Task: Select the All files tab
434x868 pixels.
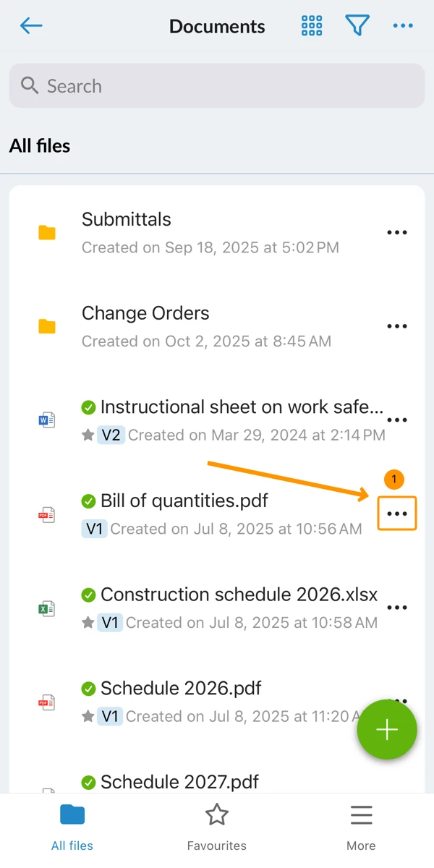Action: [x=72, y=829]
